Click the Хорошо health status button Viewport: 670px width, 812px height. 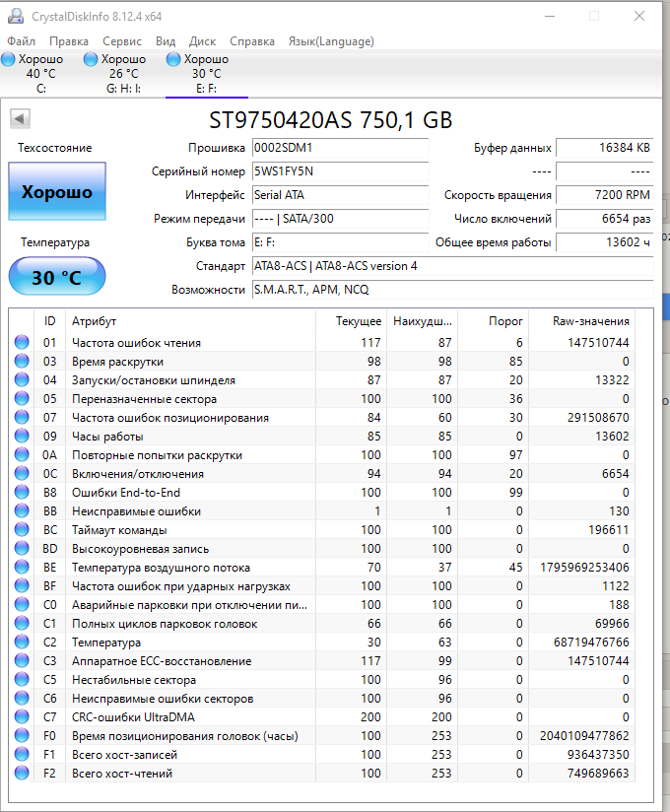pyautogui.click(x=57, y=191)
